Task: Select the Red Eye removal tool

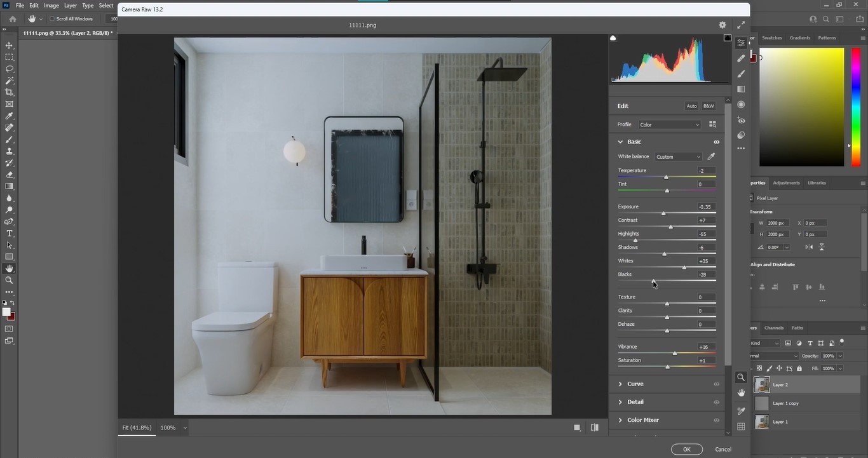Action: coord(741,120)
